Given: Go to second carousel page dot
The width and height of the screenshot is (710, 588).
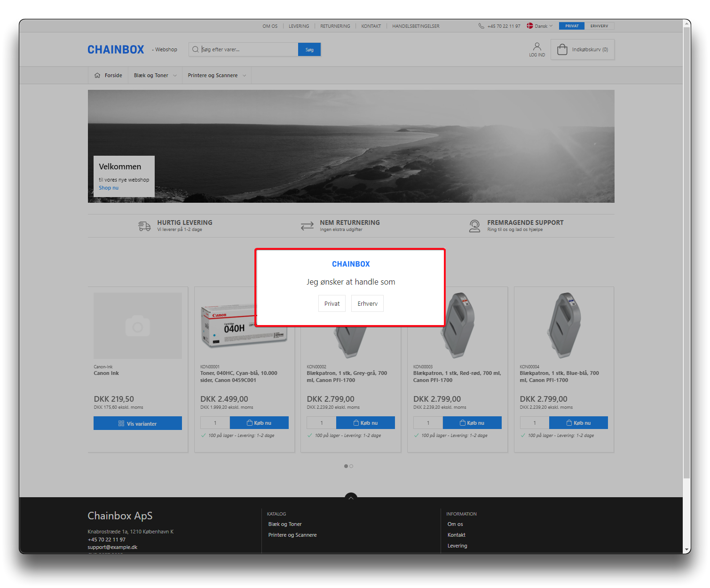Looking at the screenshot, I should (351, 466).
